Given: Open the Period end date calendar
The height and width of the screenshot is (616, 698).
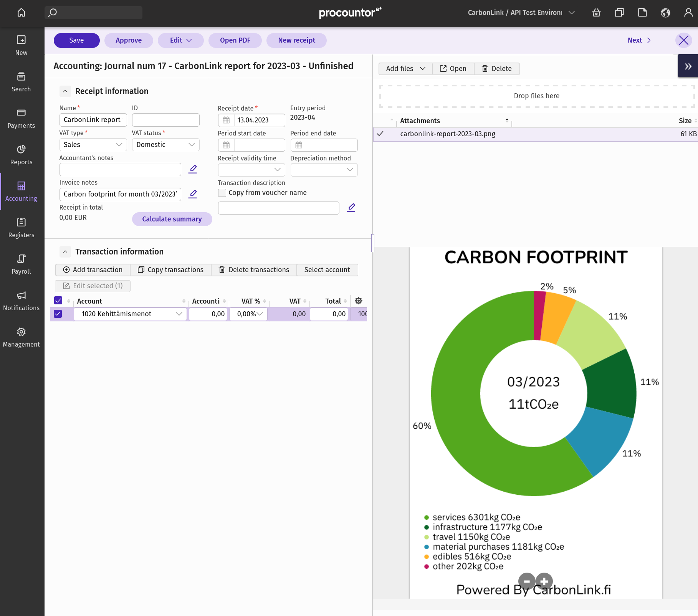Looking at the screenshot, I should [x=299, y=145].
